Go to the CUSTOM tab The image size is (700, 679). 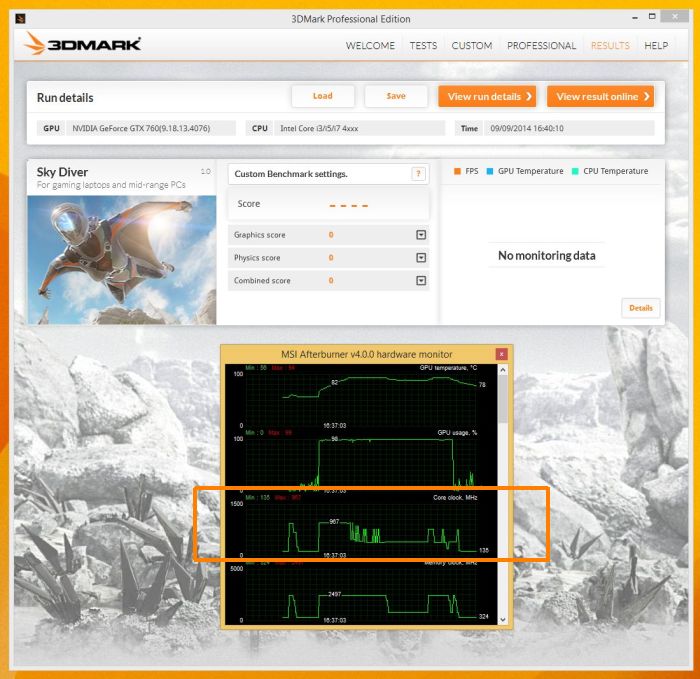(471, 46)
